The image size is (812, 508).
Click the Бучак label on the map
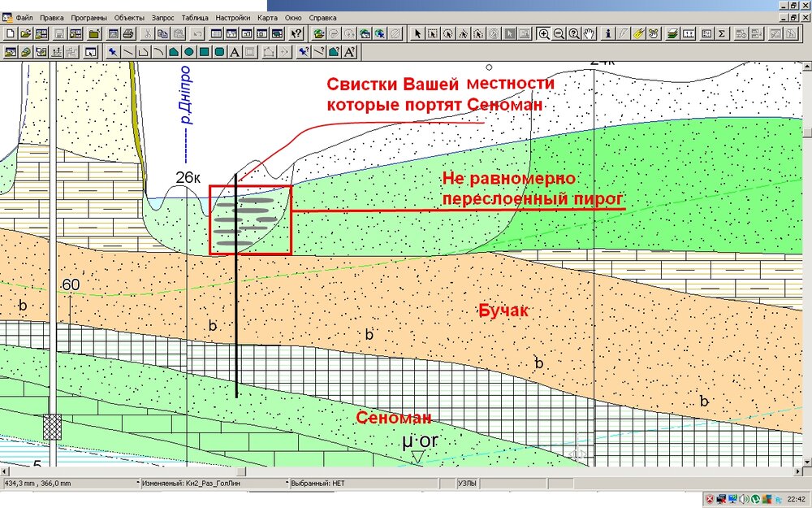(x=503, y=310)
